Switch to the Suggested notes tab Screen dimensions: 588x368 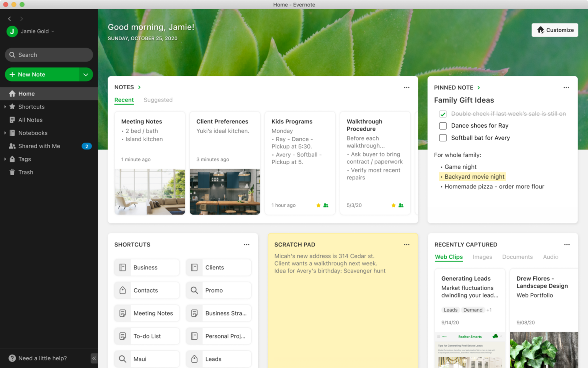pyautogui.click(x=158, y=100)
